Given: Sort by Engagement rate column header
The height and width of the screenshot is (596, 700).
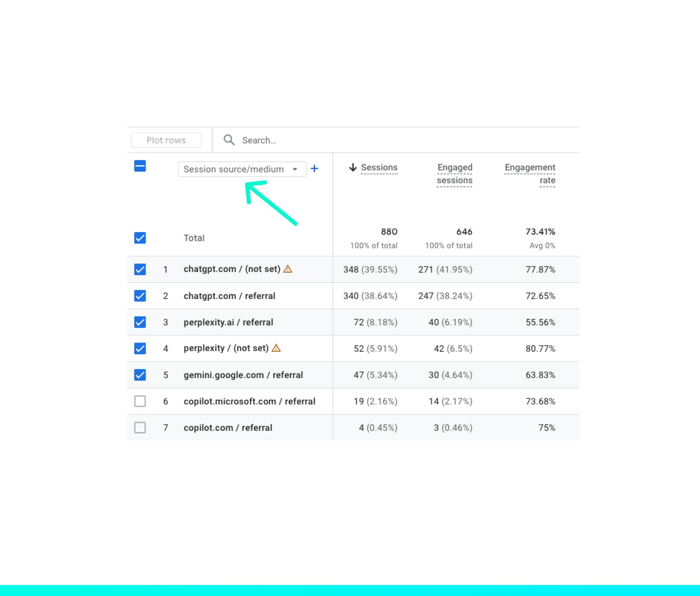Looking at the screenshot, I should point(530,174).
